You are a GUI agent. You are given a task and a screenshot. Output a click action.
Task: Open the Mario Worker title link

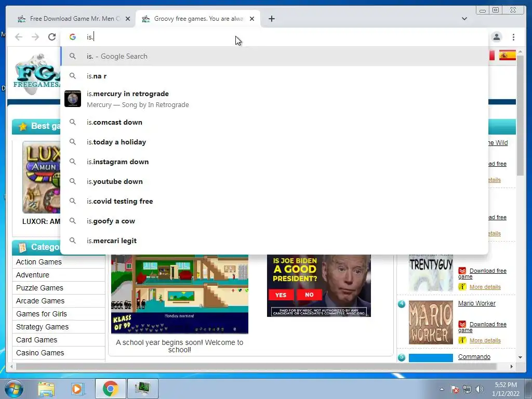[477, 303]
